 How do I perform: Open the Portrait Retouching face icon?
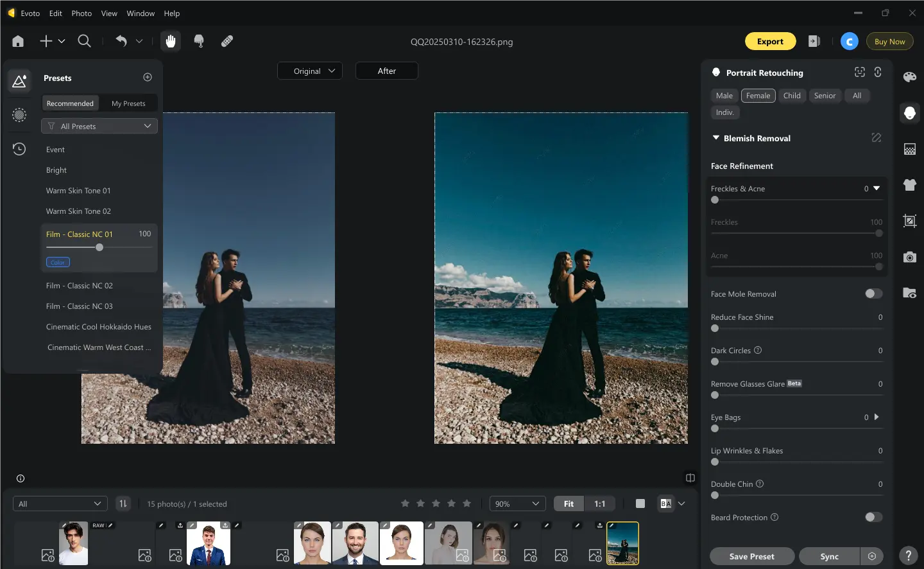point(910,113)
